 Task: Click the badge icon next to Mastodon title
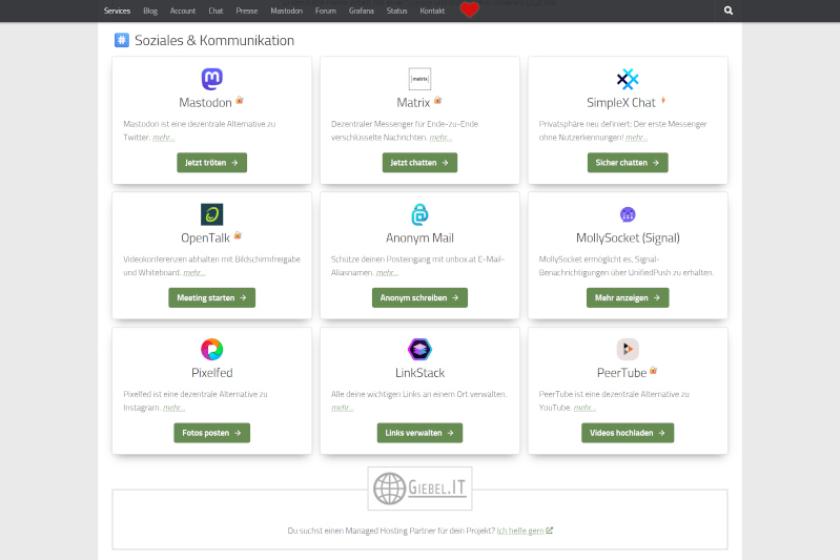[239, 100]
